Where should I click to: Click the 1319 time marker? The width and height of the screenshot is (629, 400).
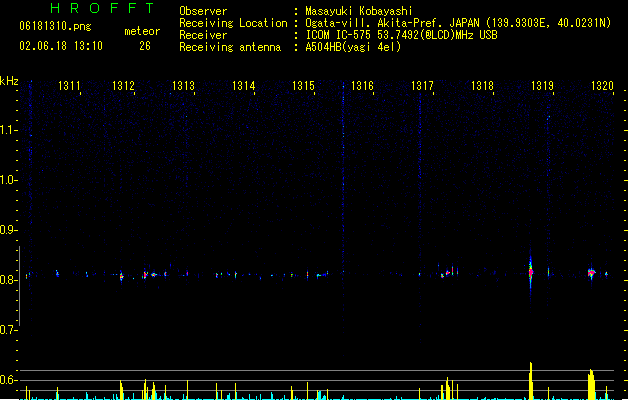(x=542, y=86)
